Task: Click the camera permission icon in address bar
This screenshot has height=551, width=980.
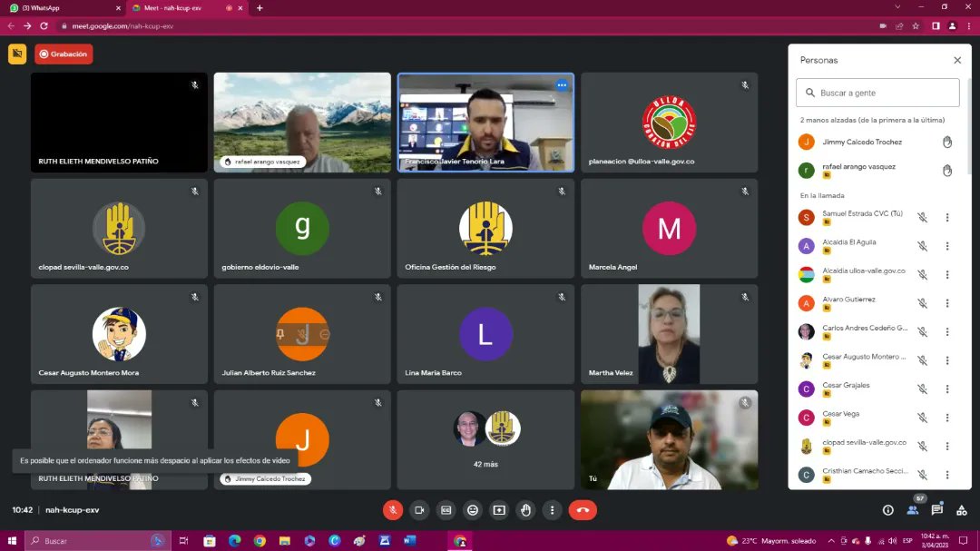Action: [x=883, y=26]
